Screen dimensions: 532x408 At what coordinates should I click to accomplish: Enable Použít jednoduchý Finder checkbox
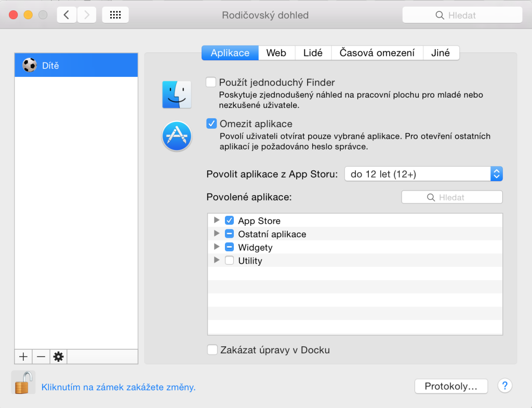[211, 83]
